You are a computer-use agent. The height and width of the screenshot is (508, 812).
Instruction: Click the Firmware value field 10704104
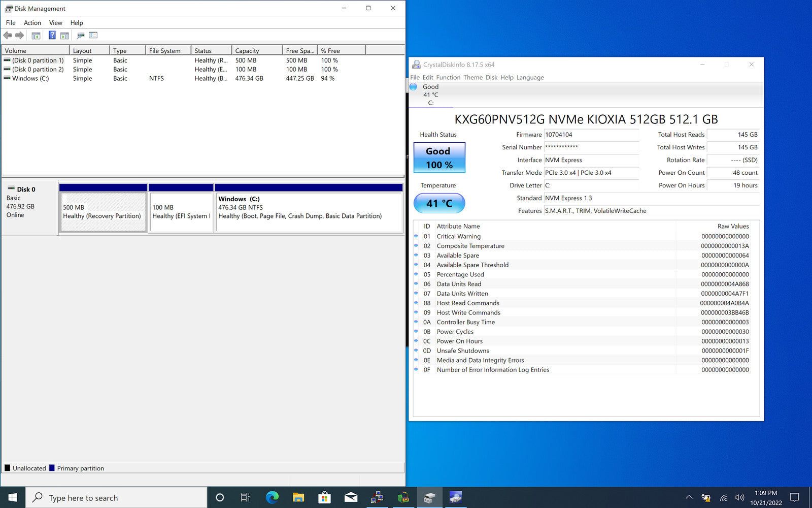point(591,135)
